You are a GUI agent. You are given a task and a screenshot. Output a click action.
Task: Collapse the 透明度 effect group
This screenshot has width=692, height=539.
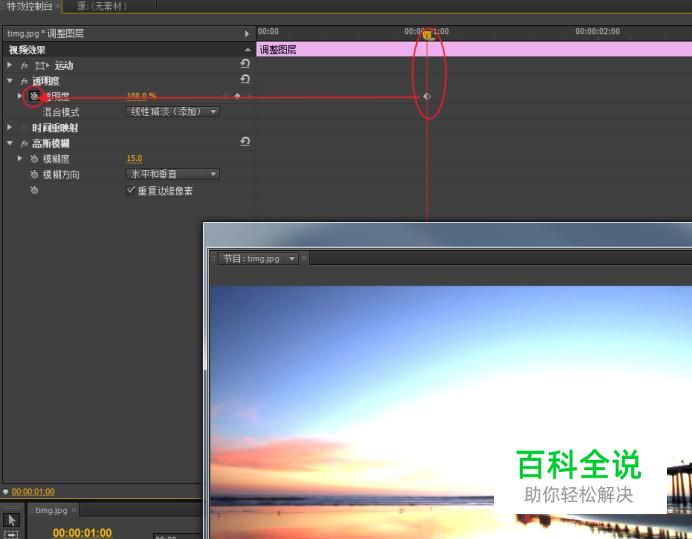tap(9, 81)
